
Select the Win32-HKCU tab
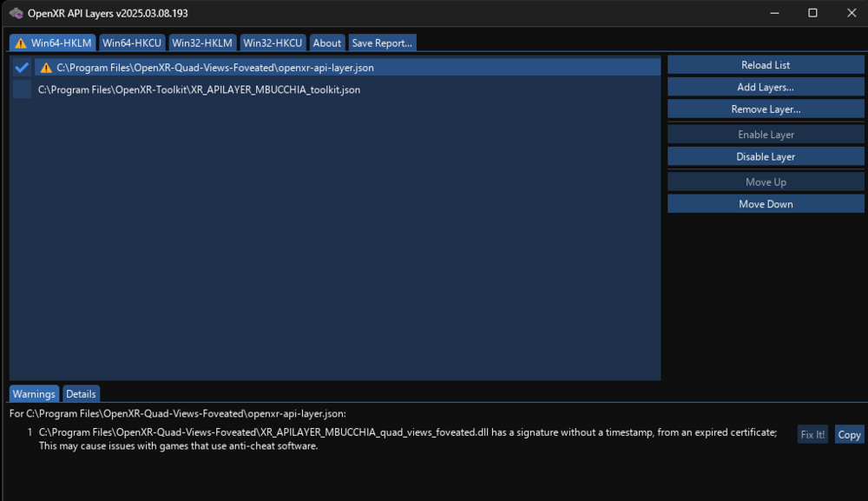(273, 43)
